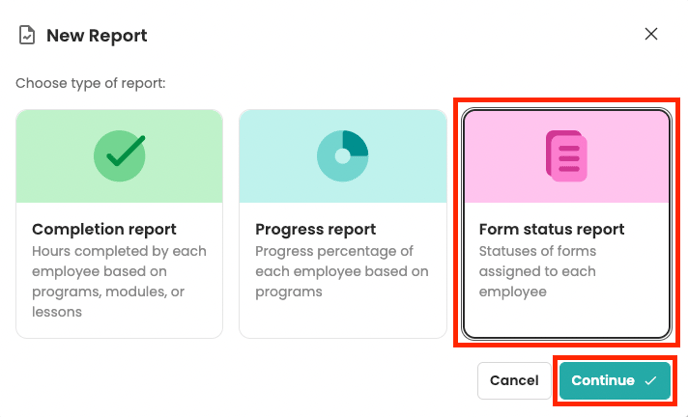
Task: Select the Completion report card
Action: [x=119, y=224]
